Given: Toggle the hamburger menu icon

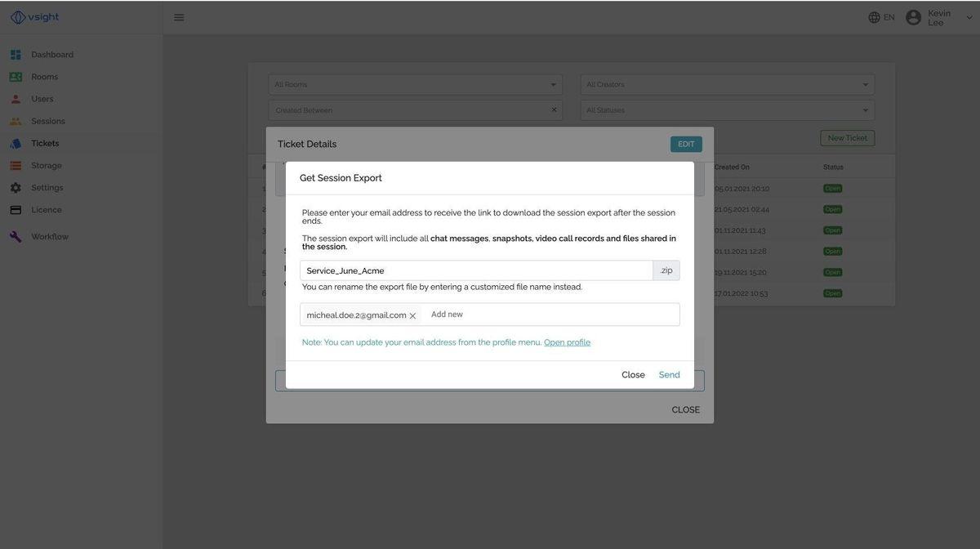Looking at the screenshot, I should [x=179, y=17].
